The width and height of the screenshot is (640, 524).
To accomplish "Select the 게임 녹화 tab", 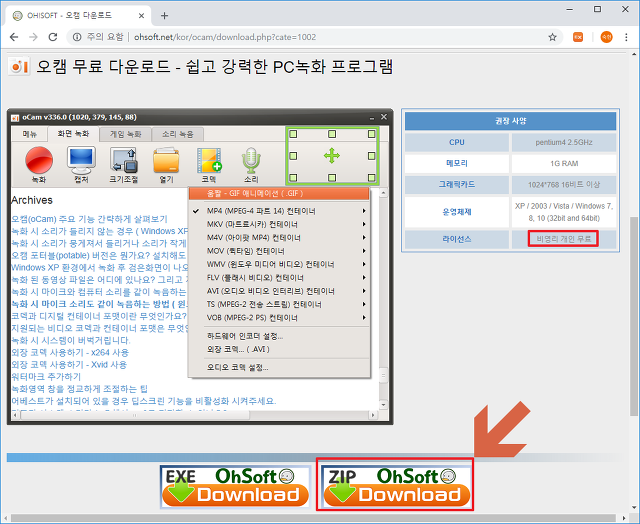I will [126, 134].
